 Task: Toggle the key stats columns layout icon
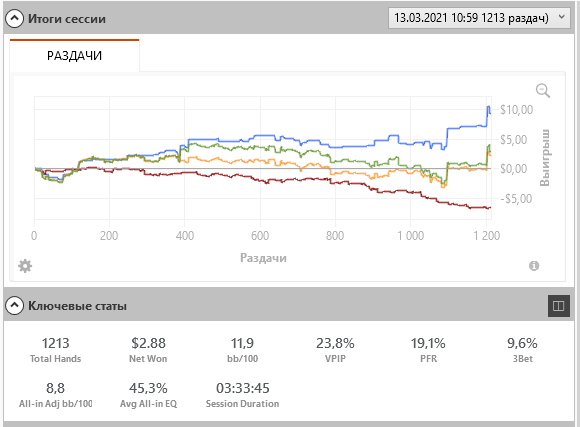click(x=558, y=306)
